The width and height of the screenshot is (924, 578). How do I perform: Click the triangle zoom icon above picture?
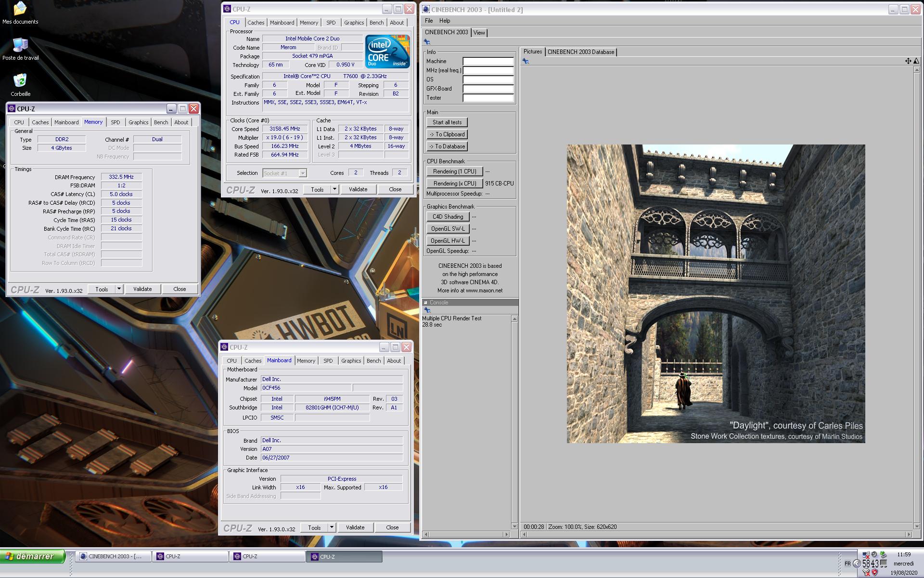coord(916,61)
